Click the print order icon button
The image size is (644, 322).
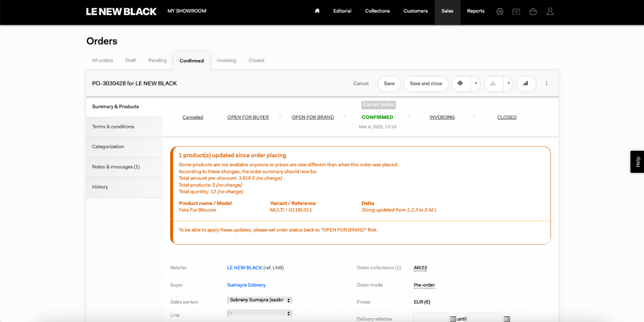tap(460, 84)
